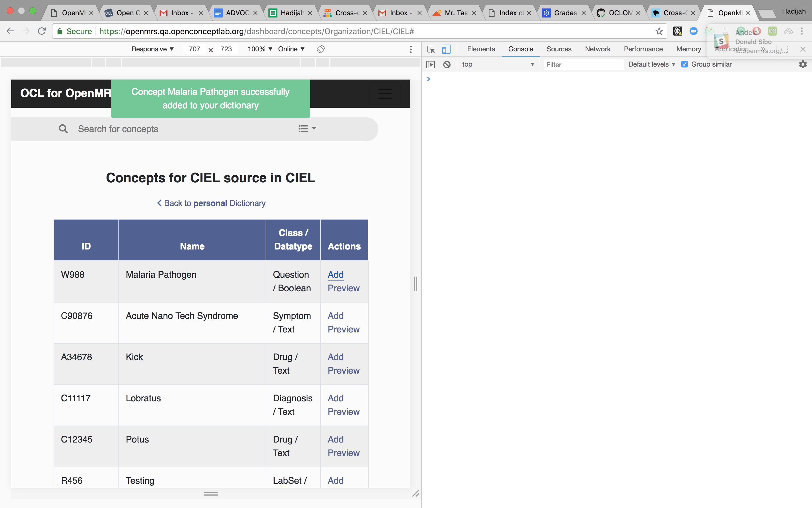Activate the inspect element picker
Image resolution: width=812 pixels, height=508 pixels.
[x=431, y=49]
